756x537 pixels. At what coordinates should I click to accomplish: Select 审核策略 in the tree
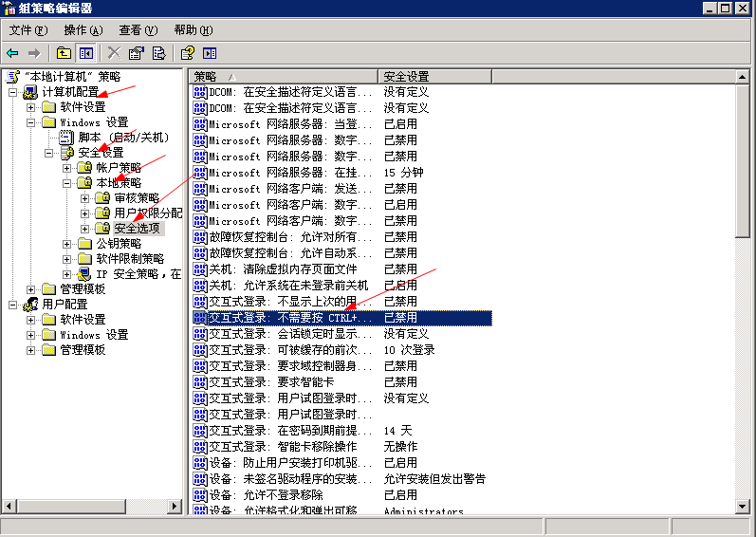point(137,198)
